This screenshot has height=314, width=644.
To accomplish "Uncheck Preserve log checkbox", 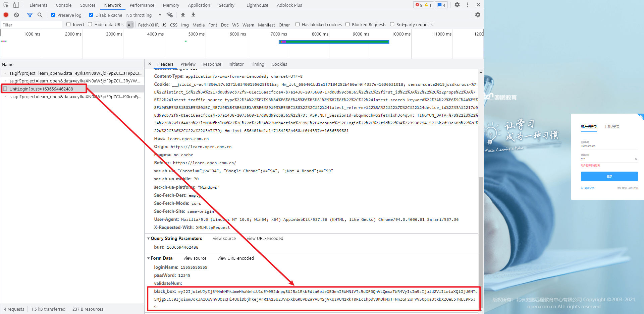I will coord(53,15).
